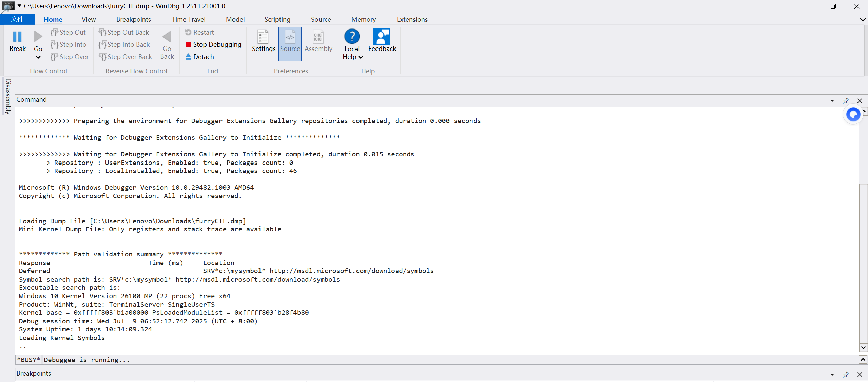868x382 pixels.
Task: Click the blue circular assistant icon
Action: click(853, 114)
